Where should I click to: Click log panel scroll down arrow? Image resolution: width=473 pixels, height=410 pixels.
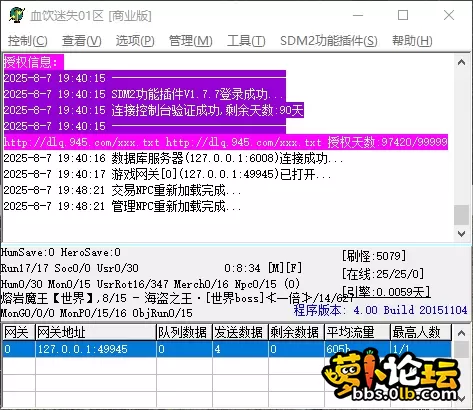(462, 234)
